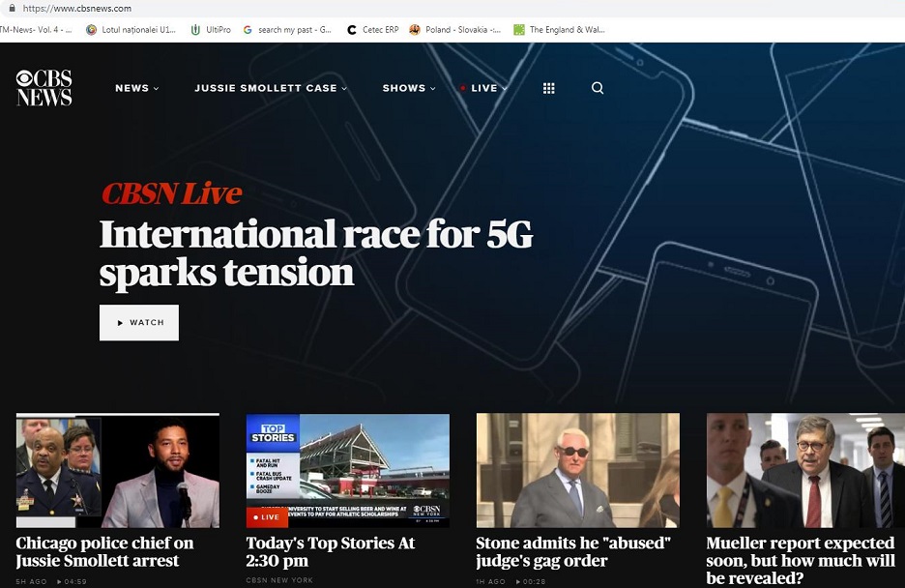Open the Top Stories live video thumbnail
The image size is (905, 588).
[x=347, y=470]
